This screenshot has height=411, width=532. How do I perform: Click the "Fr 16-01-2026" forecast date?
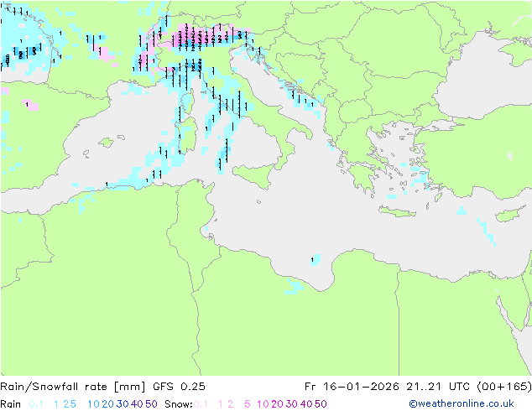tap(352, 387)
